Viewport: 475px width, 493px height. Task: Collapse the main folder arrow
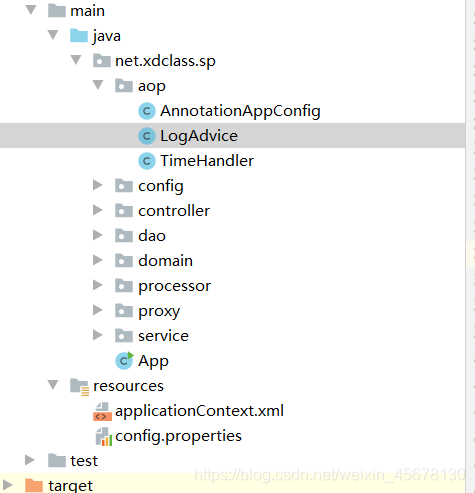pyautogui.click(x=31, y=10)
